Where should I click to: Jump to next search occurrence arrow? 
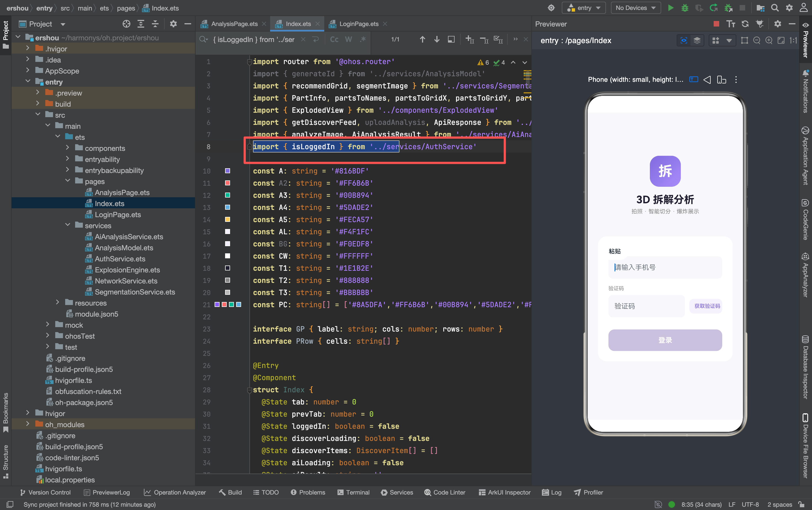[x=437, y=40]
